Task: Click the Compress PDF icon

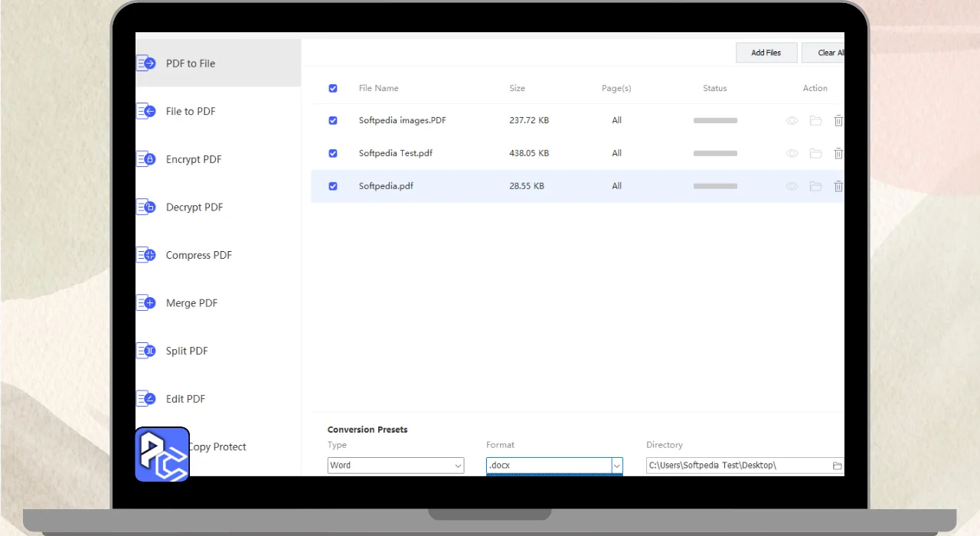Action: [146, 255]
